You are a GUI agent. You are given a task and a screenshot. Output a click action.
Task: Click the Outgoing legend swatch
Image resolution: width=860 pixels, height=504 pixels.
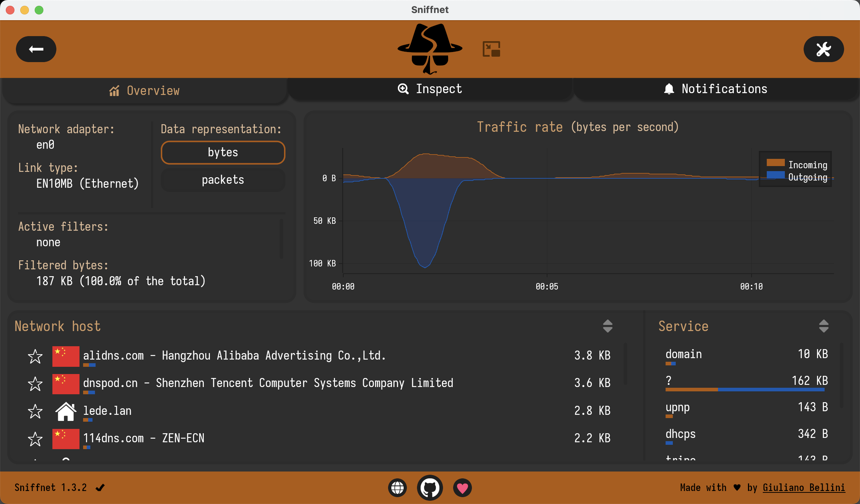pos(775,175)
